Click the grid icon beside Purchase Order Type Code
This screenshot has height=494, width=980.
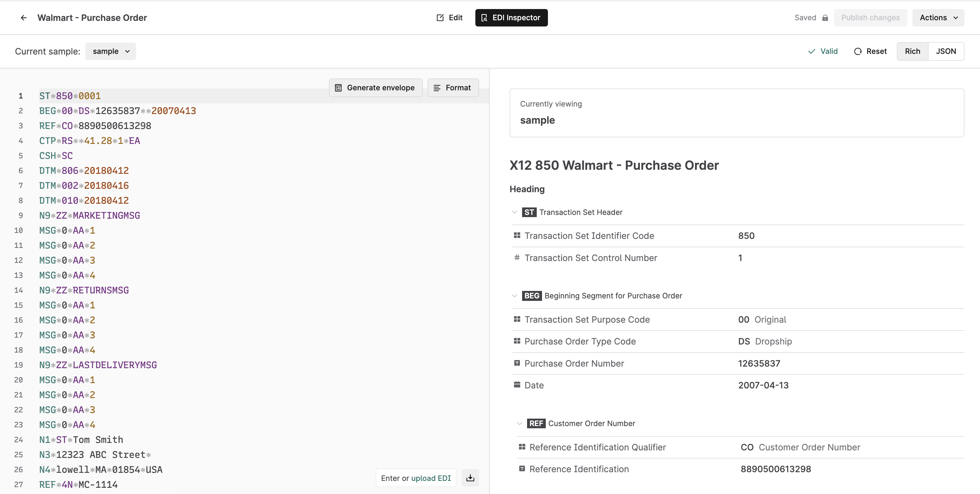coord(517,341)
